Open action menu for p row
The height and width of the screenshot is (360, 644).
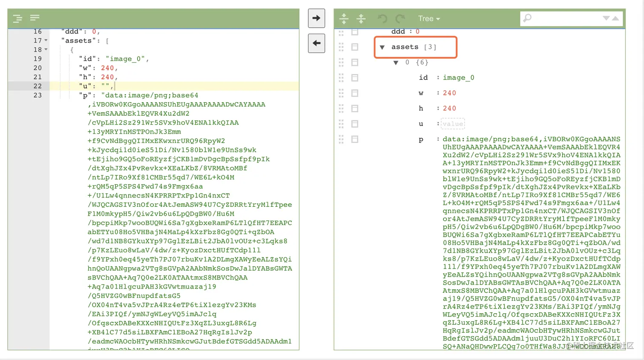pyautogui.click(x=355, y=139)
